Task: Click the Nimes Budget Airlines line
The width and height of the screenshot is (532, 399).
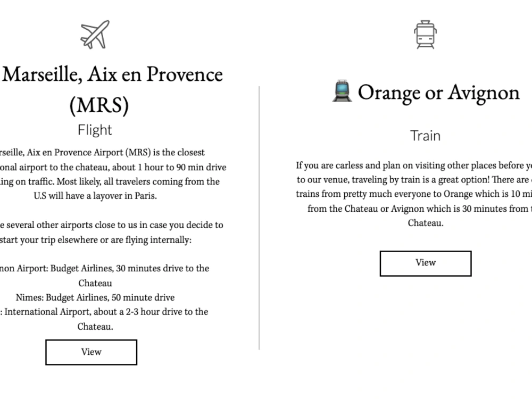Action: [95, 297]
